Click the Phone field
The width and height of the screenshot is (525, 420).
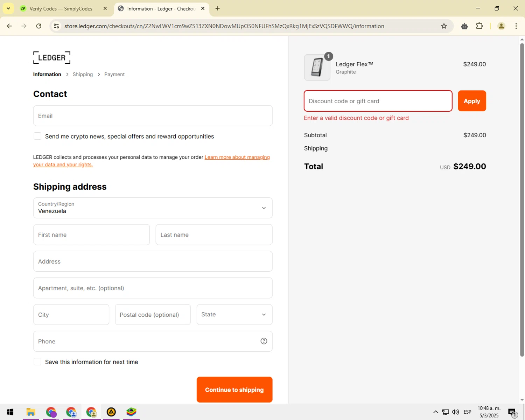click(153, 341)
